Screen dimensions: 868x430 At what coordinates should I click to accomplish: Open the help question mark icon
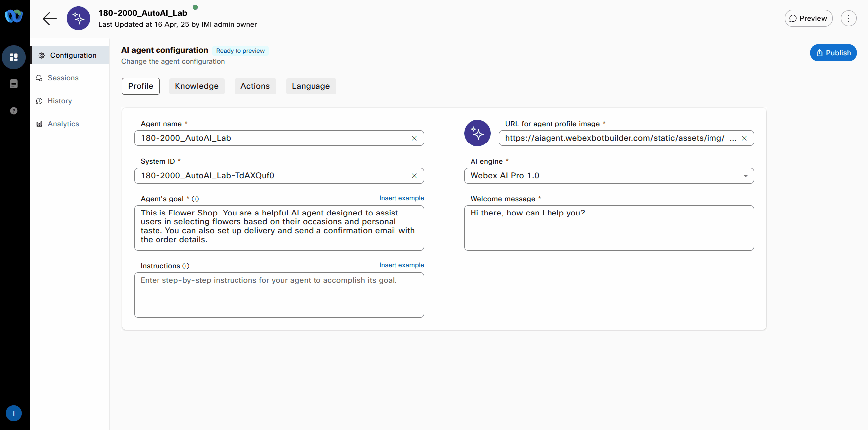[x=14, y=111]
